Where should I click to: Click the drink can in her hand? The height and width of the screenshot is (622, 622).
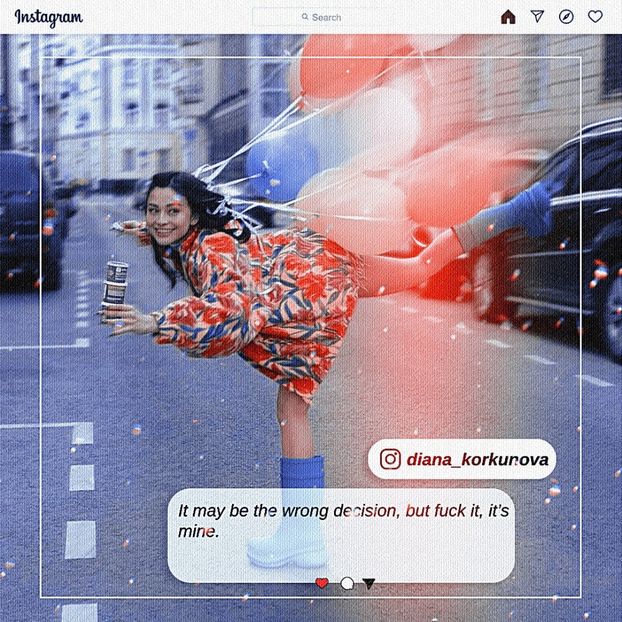click(116, 287)
